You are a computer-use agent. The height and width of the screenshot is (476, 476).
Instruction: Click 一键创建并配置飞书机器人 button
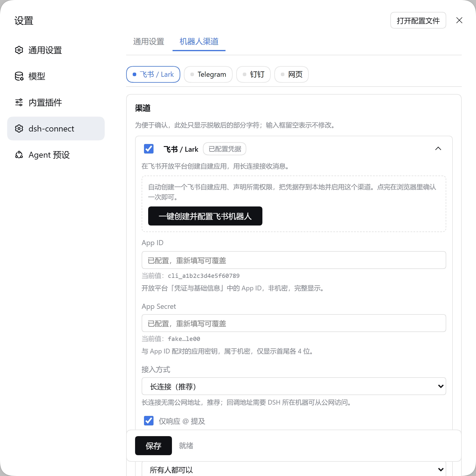pos(205,216)
